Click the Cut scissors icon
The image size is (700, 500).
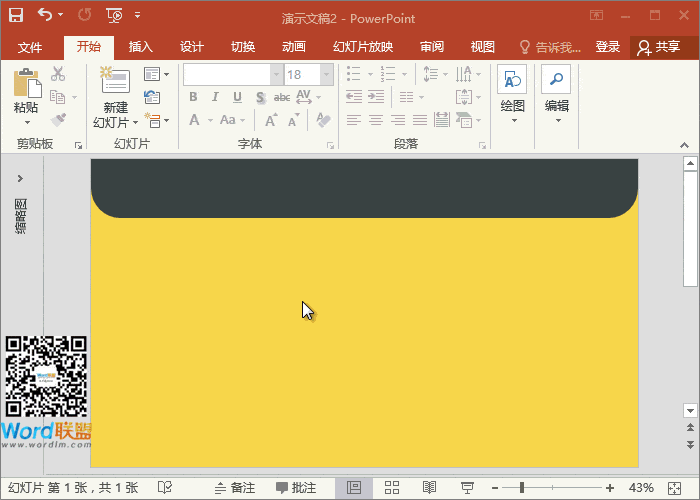pos(58,73)
